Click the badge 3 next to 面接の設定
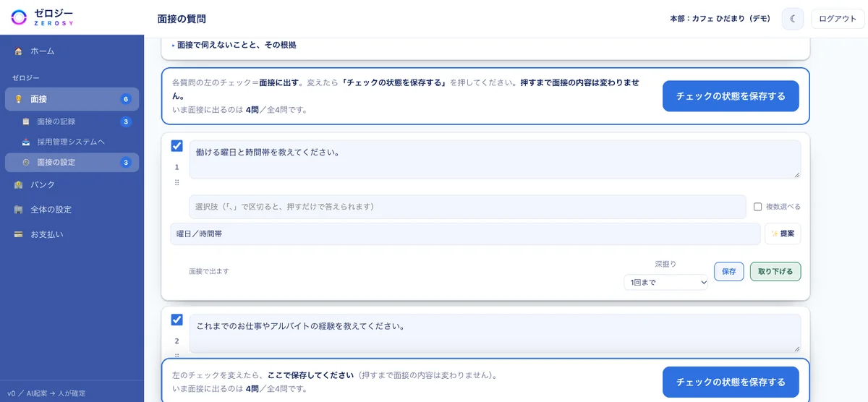Screen dimensions: 868x402 click(126, 163)
